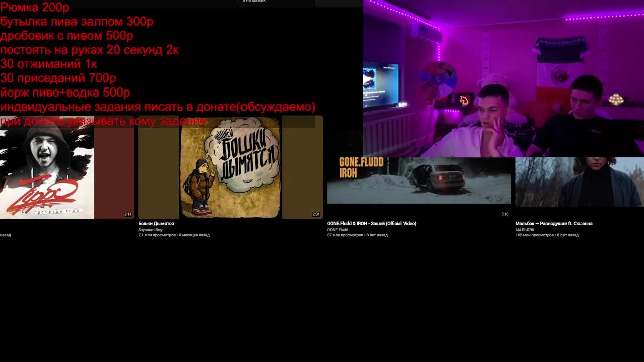
Task: Open the Остаток слов album cover thumbnail
Action: 67,167
